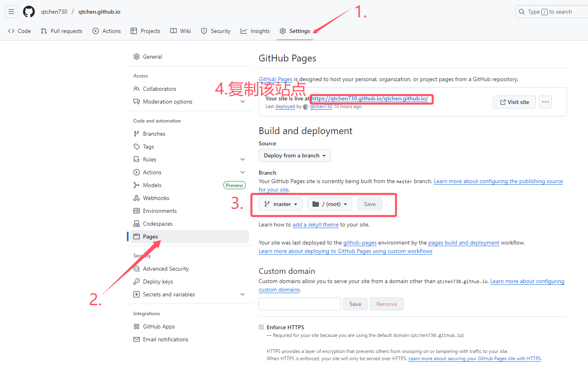
Task: Open the Codespaces settings page
Action: coord(190,224)
